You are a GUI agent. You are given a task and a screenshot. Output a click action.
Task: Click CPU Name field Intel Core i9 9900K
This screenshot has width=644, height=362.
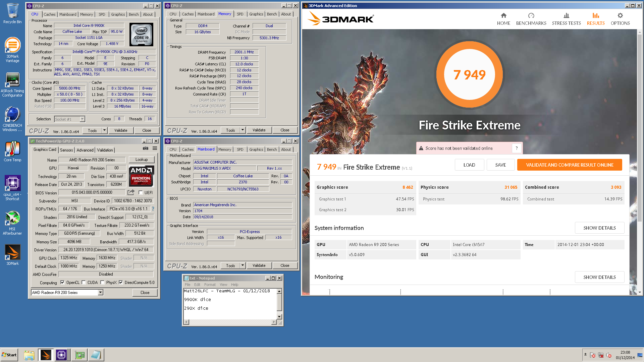(89, 25)
